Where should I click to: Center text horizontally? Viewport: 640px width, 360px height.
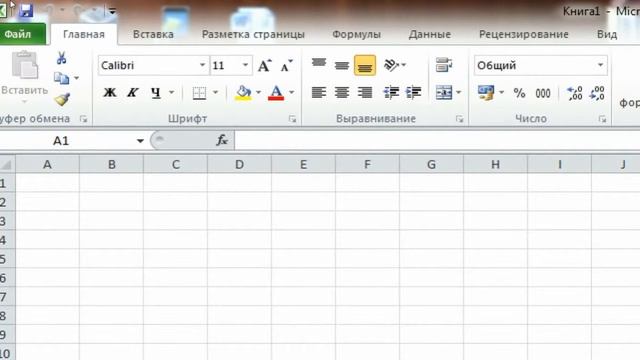pyautogui.click(x=342, y=93)
